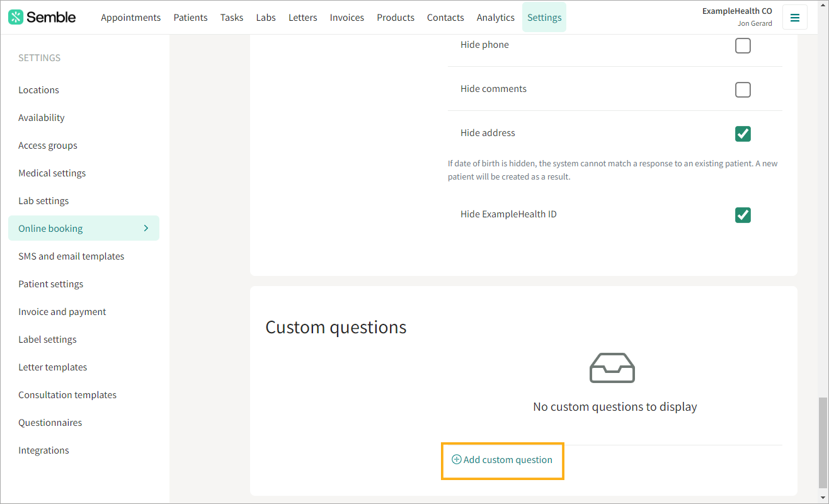This screenshot has width=829, height=504.
Task: Open SMS and email templates settings
Action: click(x=71, y=256)
